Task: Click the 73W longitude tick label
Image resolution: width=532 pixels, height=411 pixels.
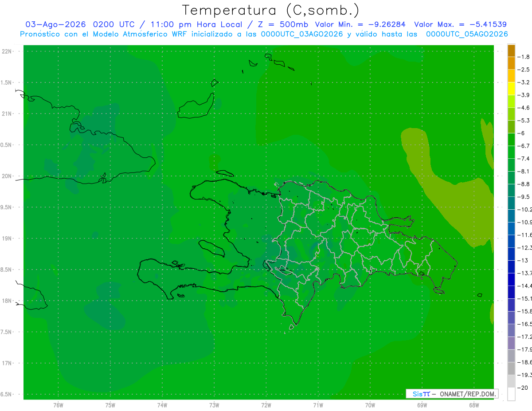Action: [x=214, y=405]
